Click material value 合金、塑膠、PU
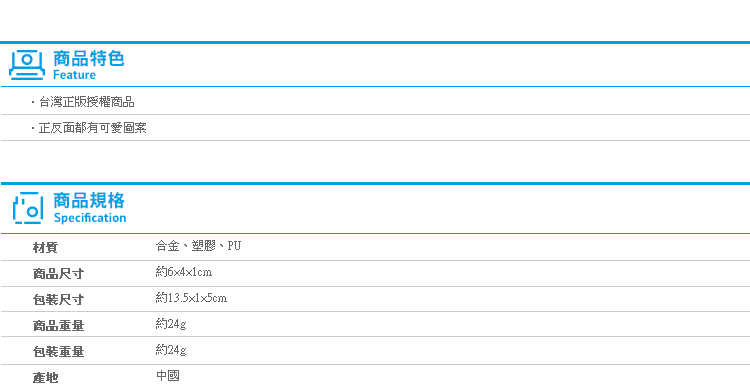750x389 pixels. tap(198, 246)
